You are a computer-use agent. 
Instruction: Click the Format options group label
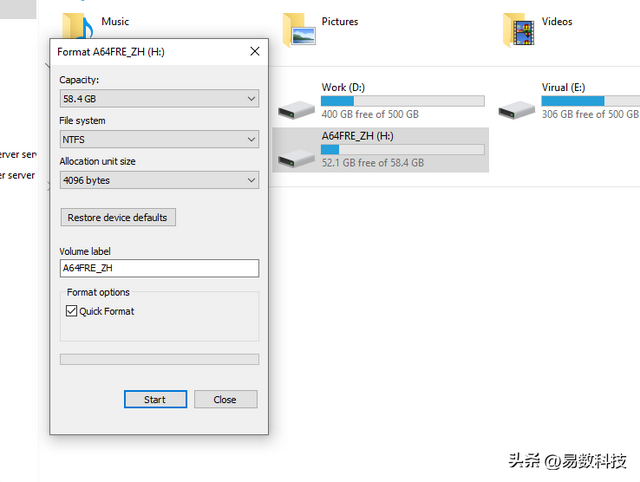(x=98, y=292)
